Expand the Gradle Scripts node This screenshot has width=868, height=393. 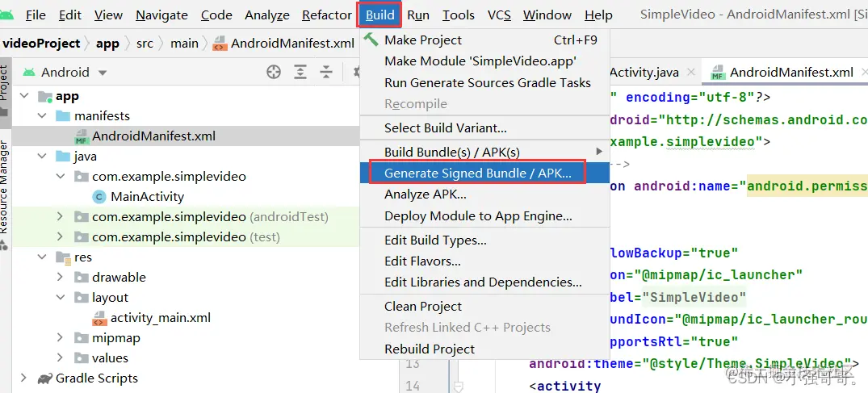[x=23, y=378]
